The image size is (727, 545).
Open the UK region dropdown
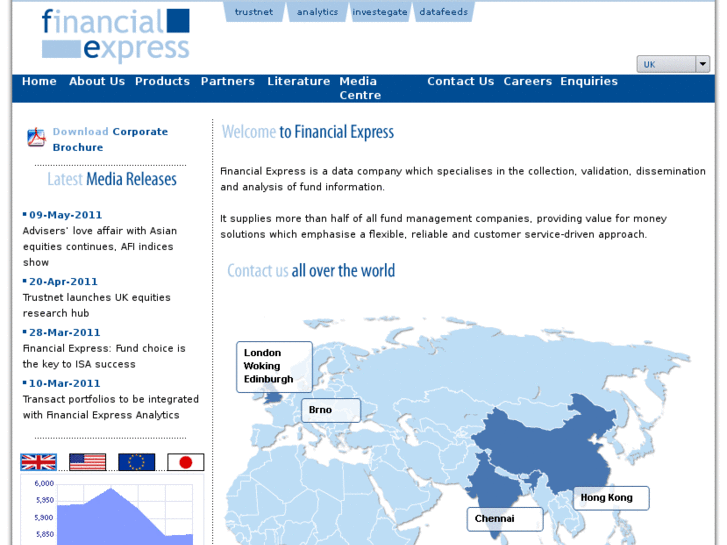click(x=673, y=64)
